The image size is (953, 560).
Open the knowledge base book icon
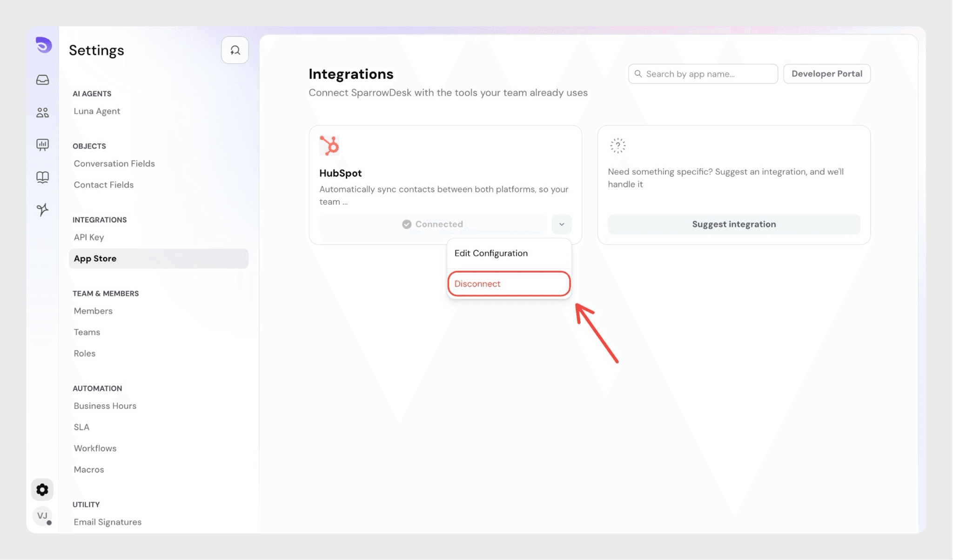[42, 177]
